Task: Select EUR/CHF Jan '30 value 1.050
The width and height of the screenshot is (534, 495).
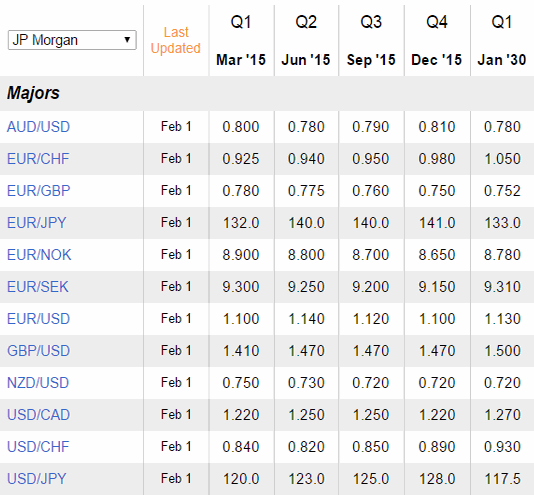Action: tap(502, 159)
